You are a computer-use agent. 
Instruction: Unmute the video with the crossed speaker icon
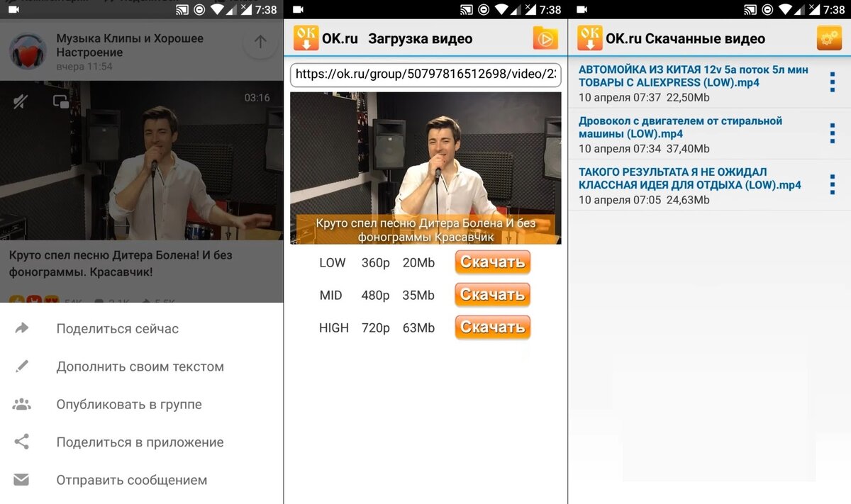tap(21, 101)
